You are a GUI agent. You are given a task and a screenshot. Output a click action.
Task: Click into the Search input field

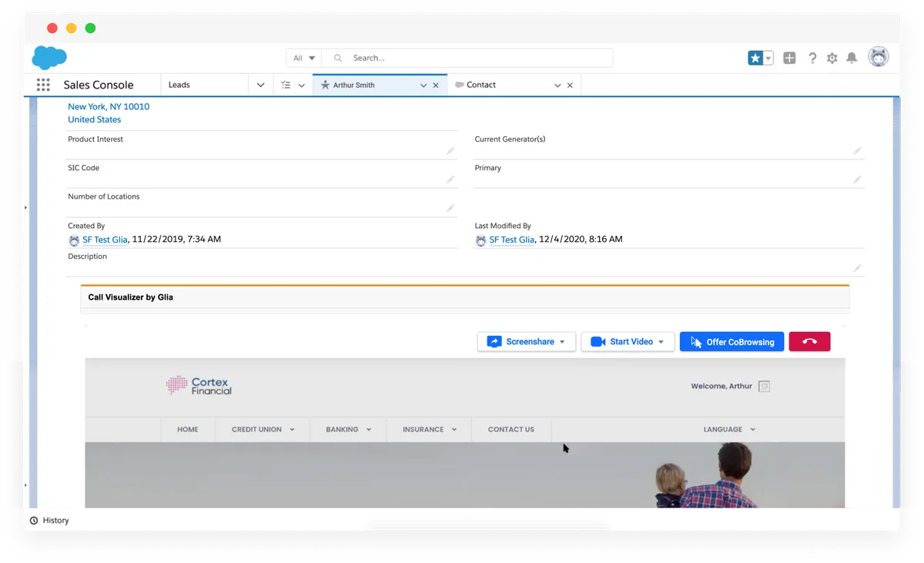467,58
